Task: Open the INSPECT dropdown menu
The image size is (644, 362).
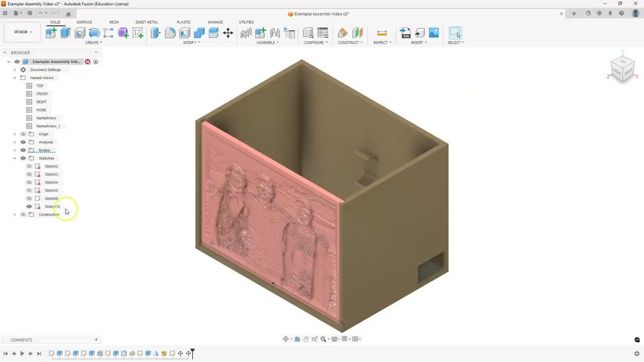Action: [x=382, y=43]
